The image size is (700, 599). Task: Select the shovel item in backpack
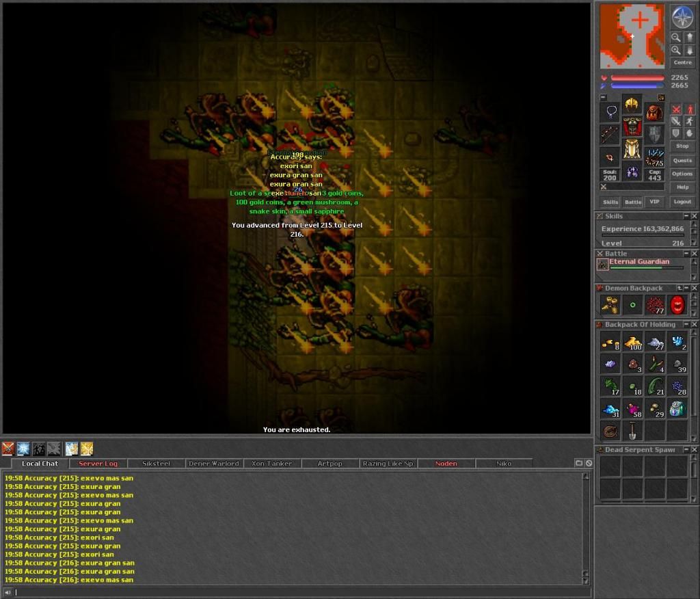tap(632, 431)
